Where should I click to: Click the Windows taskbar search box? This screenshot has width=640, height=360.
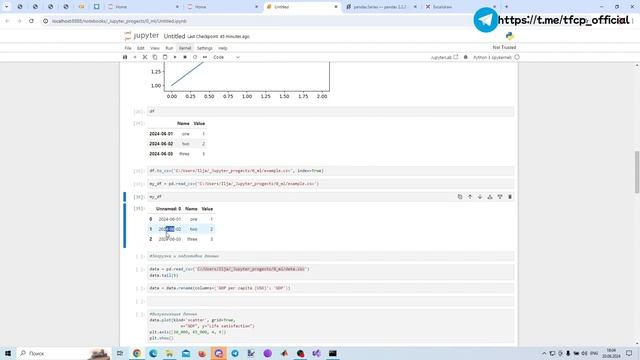coord(63,353)
